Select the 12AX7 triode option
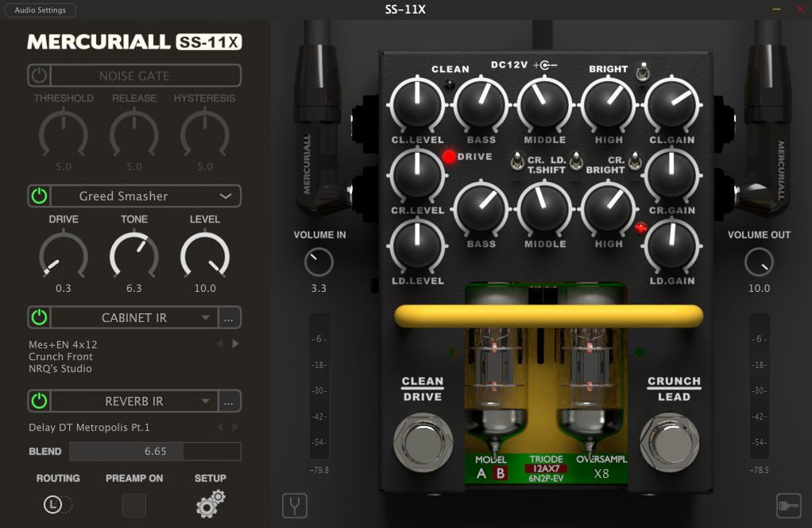The image size is (812, 528). (546, 468)
